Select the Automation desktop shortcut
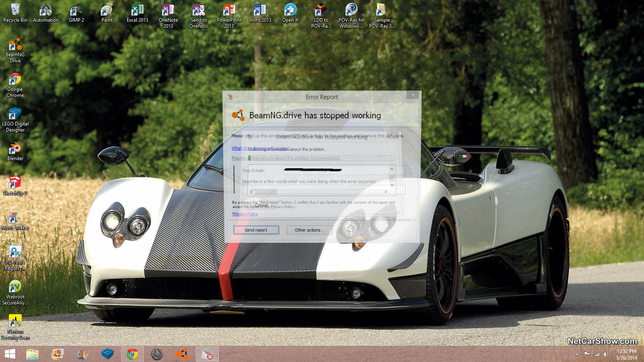 (46, 13)
